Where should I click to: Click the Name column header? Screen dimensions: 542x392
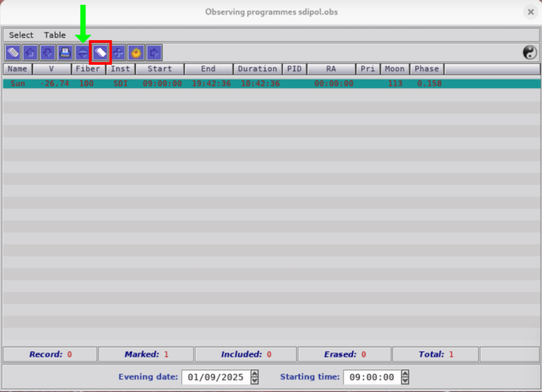18,69
